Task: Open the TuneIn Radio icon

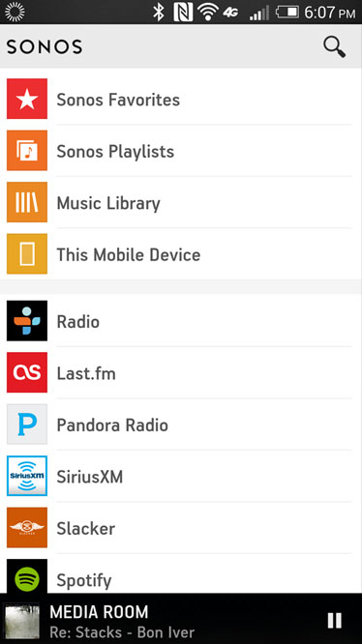Action: point(27,321)
